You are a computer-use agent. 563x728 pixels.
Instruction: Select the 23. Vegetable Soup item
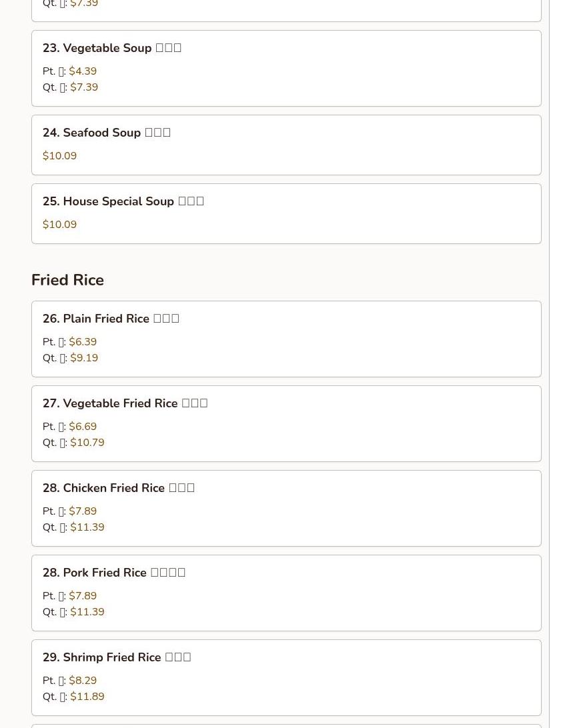point(286,68)
